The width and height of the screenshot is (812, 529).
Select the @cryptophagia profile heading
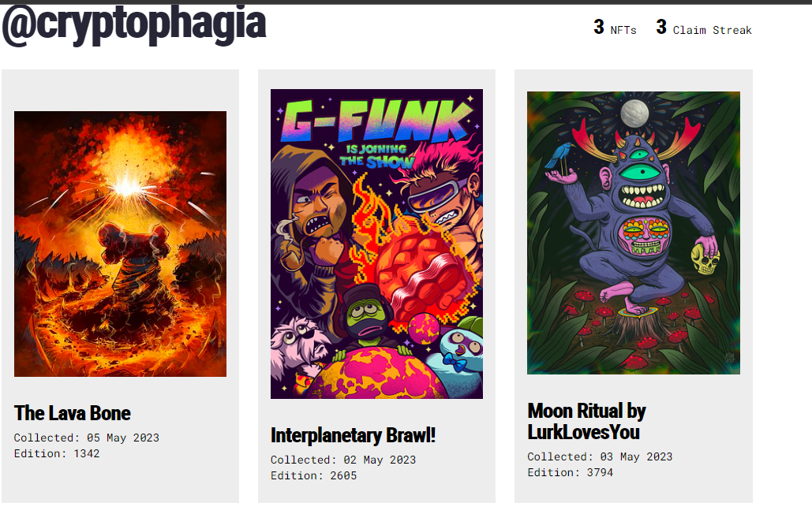click(133, 24)
